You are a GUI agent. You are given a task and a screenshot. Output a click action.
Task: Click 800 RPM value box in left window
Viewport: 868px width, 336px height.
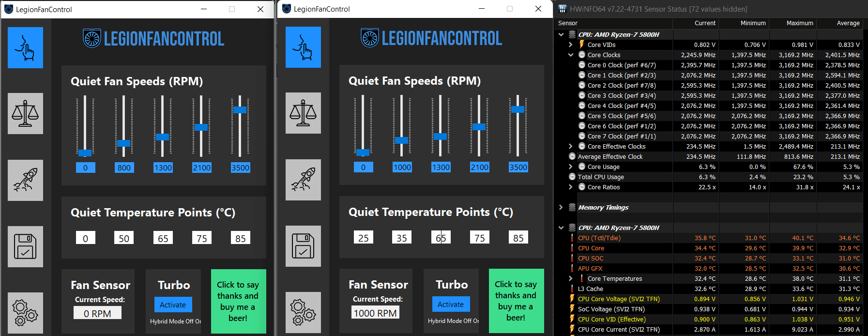[x=124, y=168]
